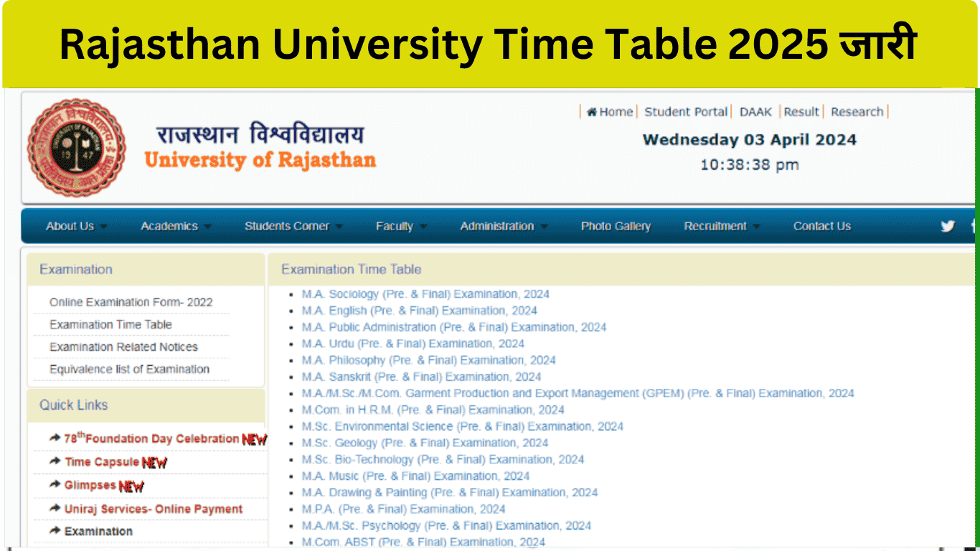The height and width of the screenshot is (551, 980).
Task: Expand the Students Corner dropdown
Action: (288, 226)
